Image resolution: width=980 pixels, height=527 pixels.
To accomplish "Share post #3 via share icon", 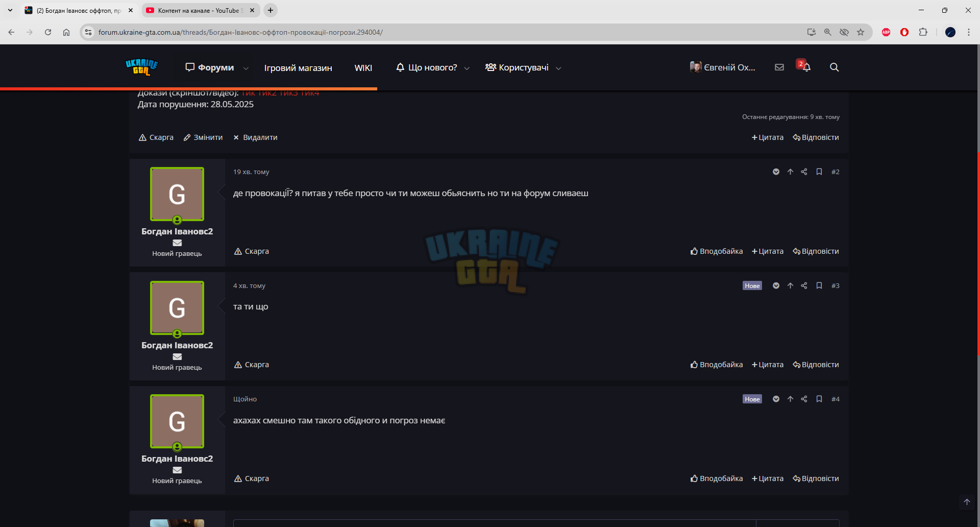I will (x=804, y=285).
